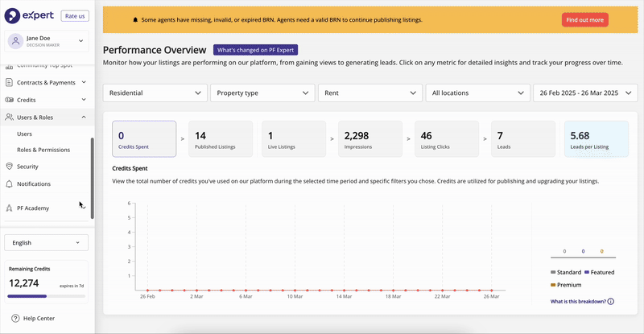This screenshot has height=334, width=644.
Task: Open Roles & Permissions menu item
Action: click(43, 150)
